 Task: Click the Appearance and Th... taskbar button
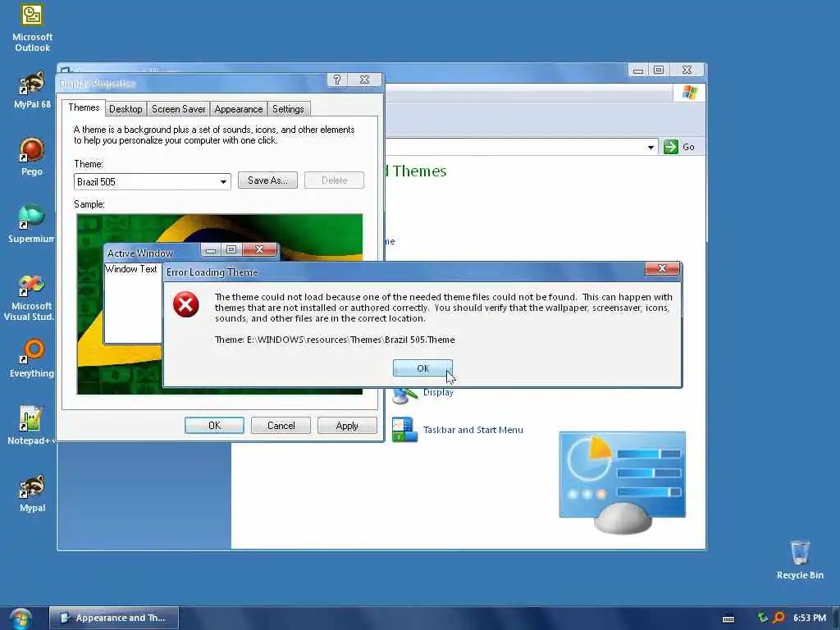tap(114, 618)
